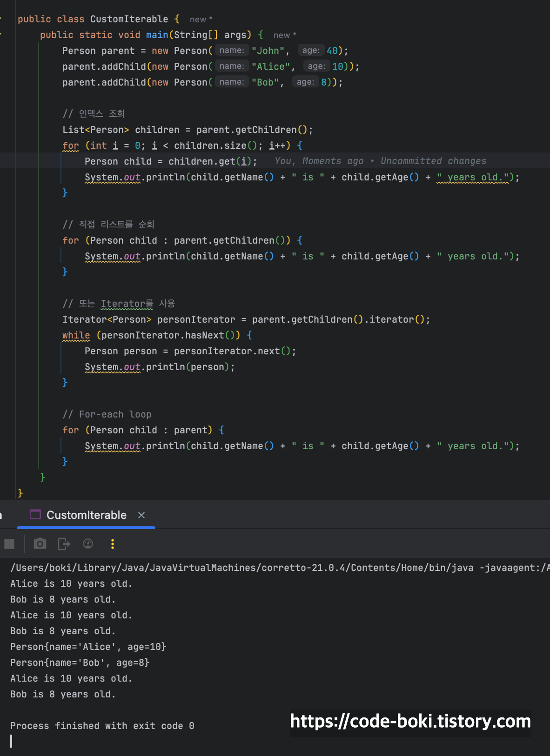Image resolution: width=550 pixels, height=756 pixels.
Task: Open the three-dot more actions menu
Action: pyautogui.click(x=112, y=544)
